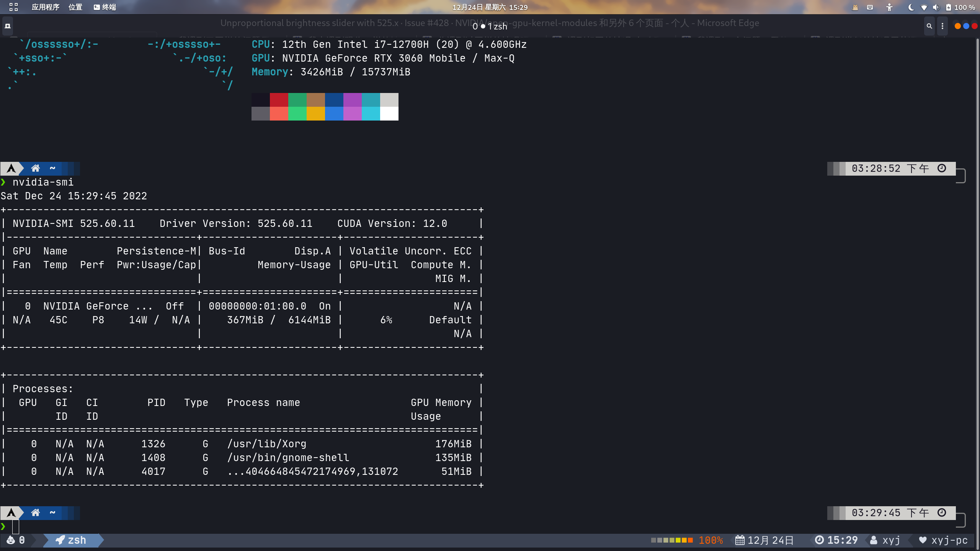Click the cat icon in system tray
The image size is (980, 551).
[x=855, y=7]
